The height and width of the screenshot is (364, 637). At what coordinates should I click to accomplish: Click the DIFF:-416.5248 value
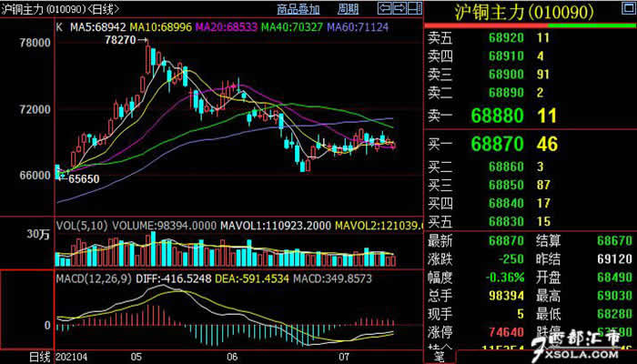click(174, 278)
